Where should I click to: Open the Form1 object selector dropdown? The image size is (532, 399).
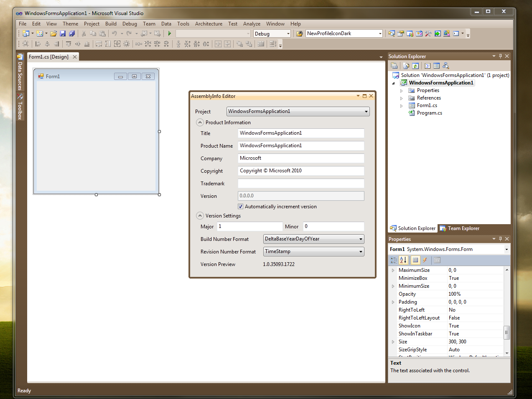pyautogui.click(x=507, y=249)
